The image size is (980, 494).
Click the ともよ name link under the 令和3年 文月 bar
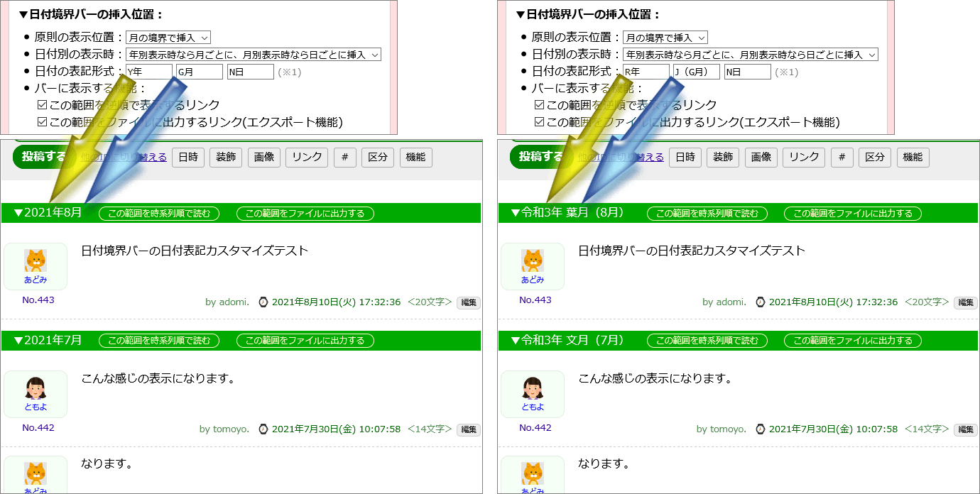[533, 407]
